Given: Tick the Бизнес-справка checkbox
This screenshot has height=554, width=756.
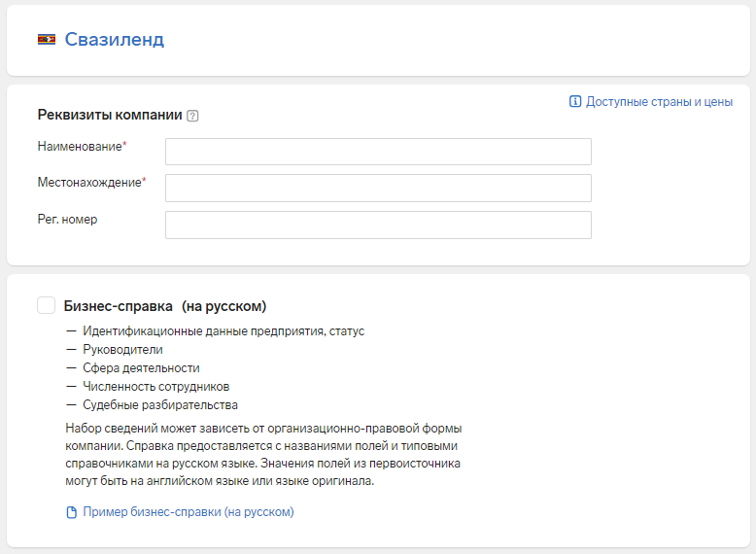Looking at the screenshot, I should (x=47, y=305).
